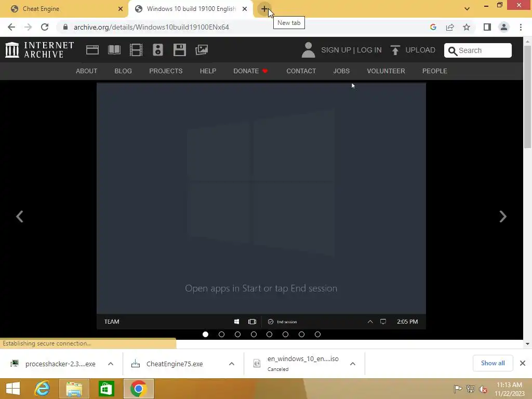Expand en_windows_10 iso download options
Viewport: 532px width, 399px height.
(x=353, y=364)
